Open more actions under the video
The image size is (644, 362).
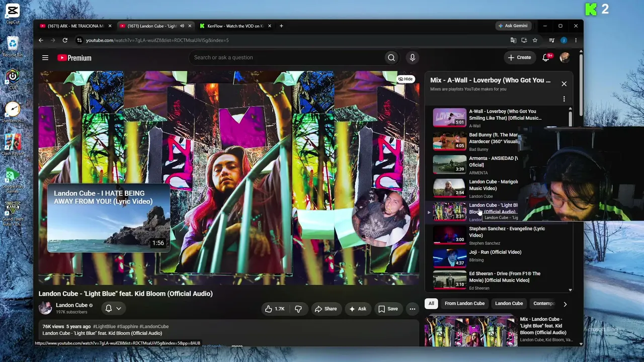(413, 309)
